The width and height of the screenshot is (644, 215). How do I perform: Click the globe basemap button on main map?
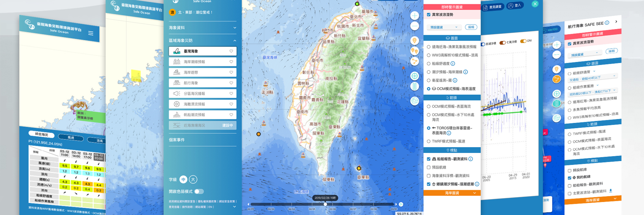(x=415, y=101)
